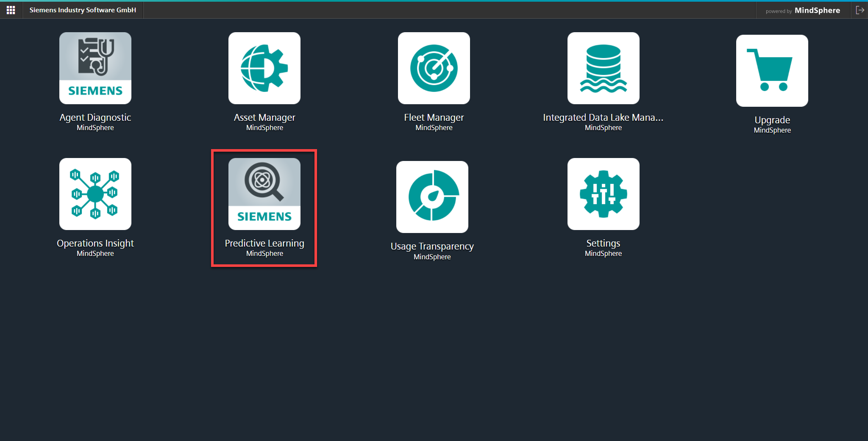The image size is (868, 441).
Task: Click the logout icon in header
Action: [x=860, y=10]
